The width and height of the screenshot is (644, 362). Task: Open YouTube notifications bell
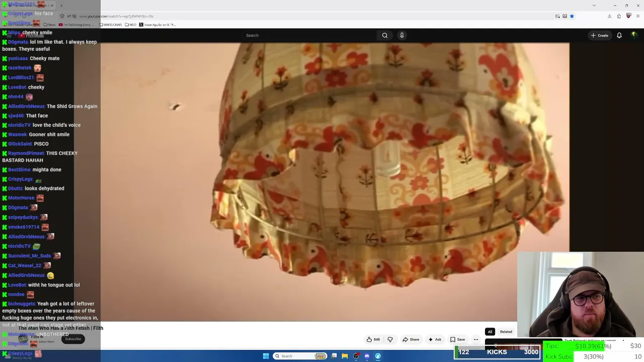pyautogui.click(x=619, y=35)
